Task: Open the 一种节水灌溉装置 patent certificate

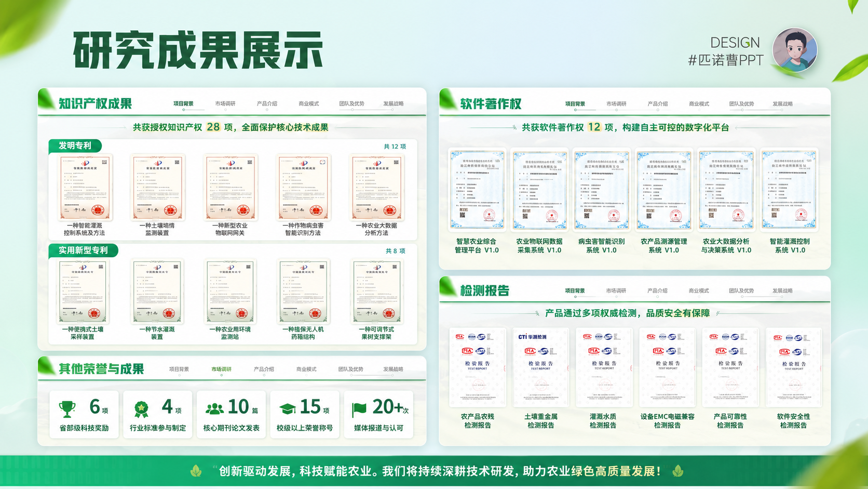Action: (157, 292)
